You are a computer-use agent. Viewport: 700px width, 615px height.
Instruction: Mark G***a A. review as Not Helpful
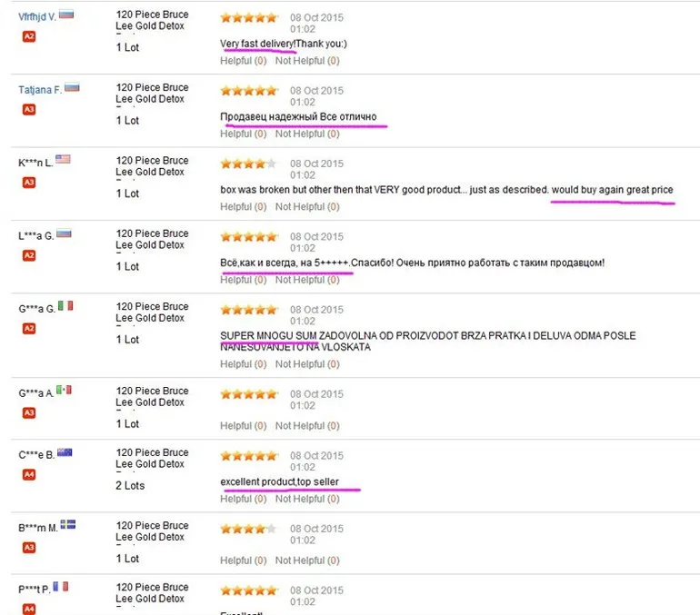pyautogui.click(x=307, y=426)
